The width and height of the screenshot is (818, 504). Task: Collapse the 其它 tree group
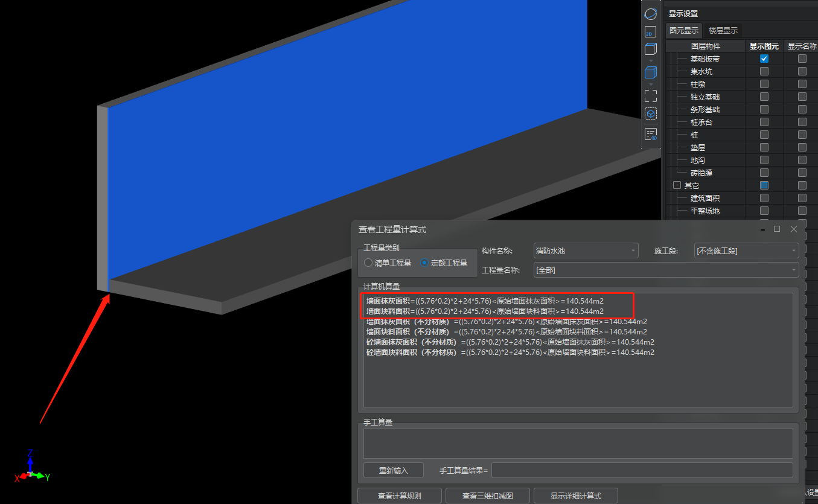[x=677, y=185]
